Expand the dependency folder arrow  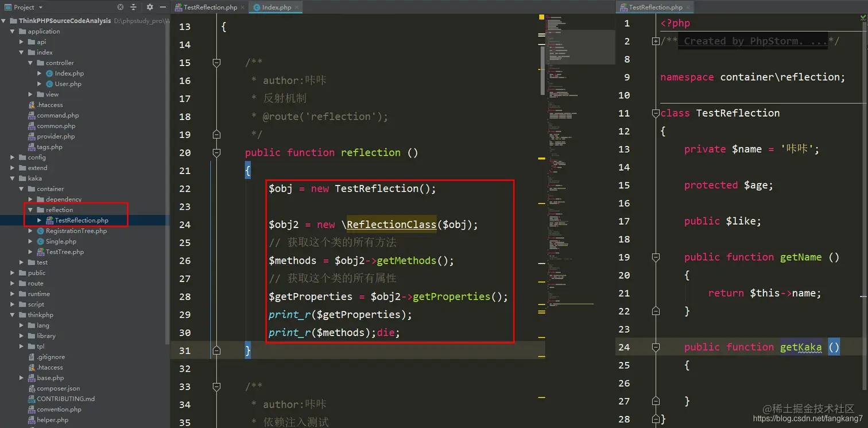[31, 199]
